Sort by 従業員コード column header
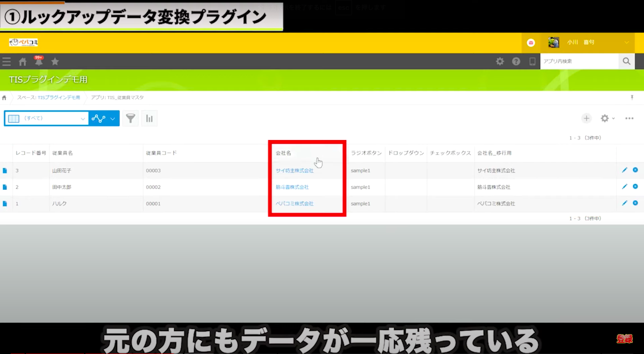Image resolution: width=644 pixels, height=354 pixels. click(161, 153)
